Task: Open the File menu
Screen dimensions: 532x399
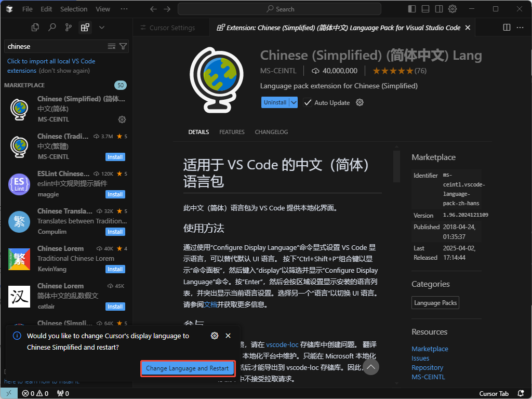Action: point(28,9)
